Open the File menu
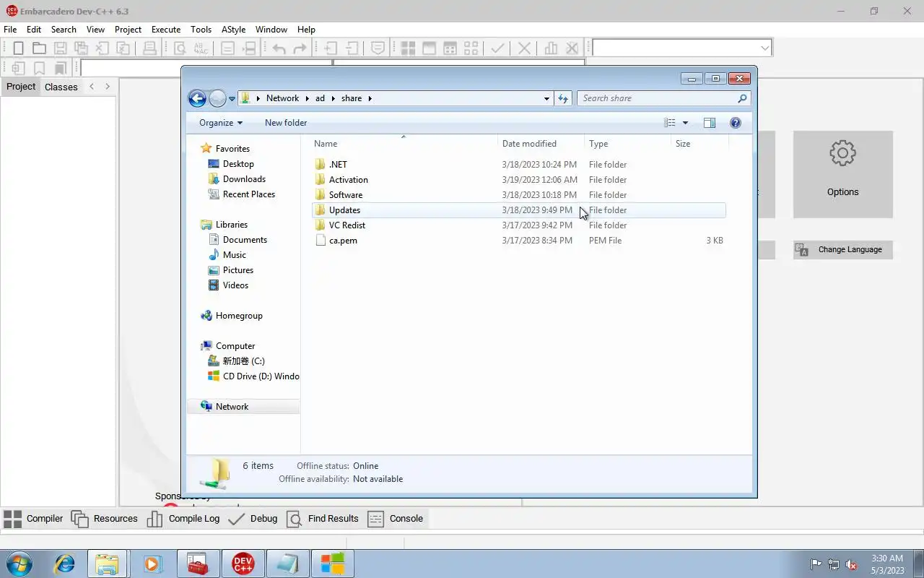This screenshot has height=578, width=924. coord(10,30)
